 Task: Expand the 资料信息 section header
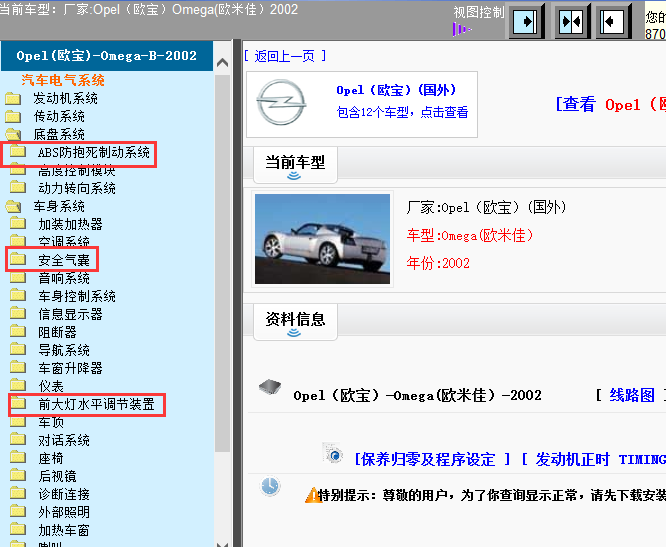(x=295, y=321)
